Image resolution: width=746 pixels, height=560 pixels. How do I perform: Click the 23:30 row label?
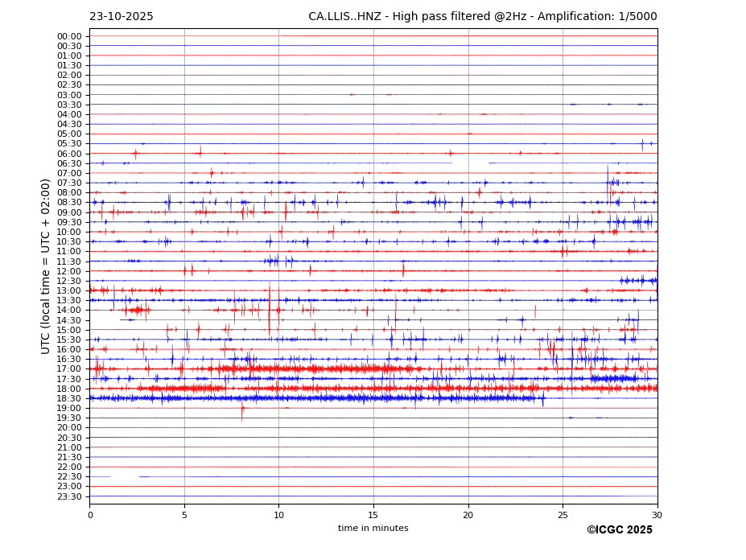[69, 496]
